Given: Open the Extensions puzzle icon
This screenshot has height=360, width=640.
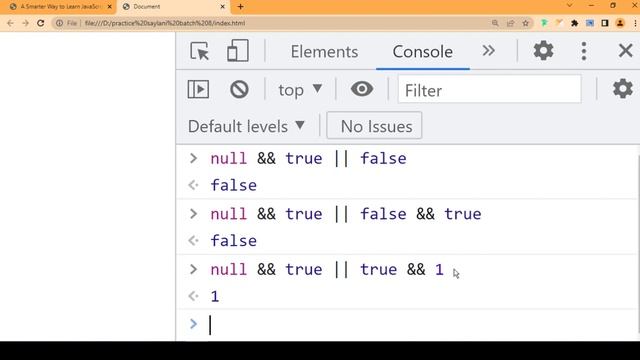Looking at the screenshot, I should (574, 23).
